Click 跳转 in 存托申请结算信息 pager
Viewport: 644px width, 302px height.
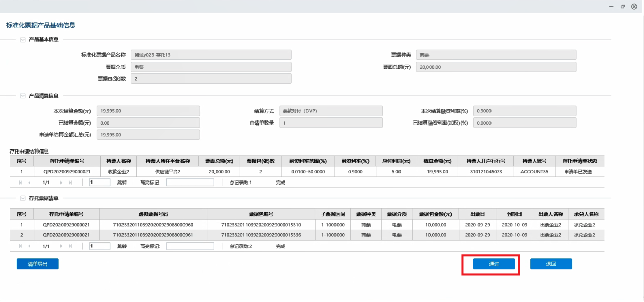122,182
